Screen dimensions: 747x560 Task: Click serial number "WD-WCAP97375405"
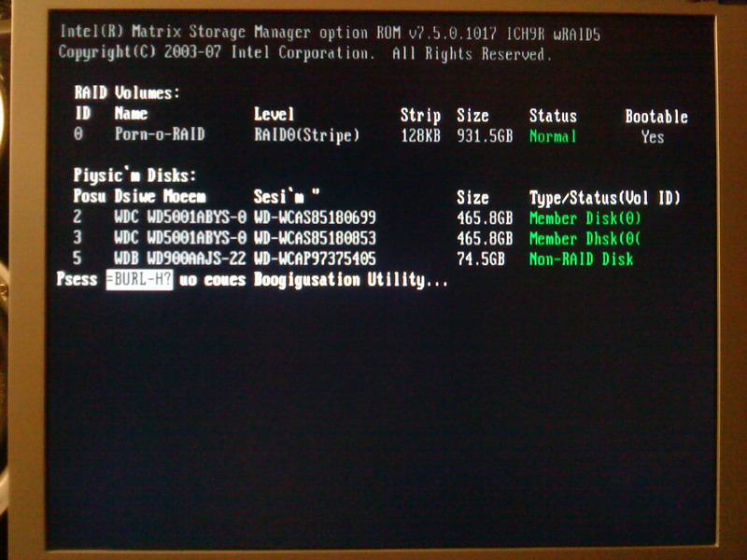click(315, 259)
